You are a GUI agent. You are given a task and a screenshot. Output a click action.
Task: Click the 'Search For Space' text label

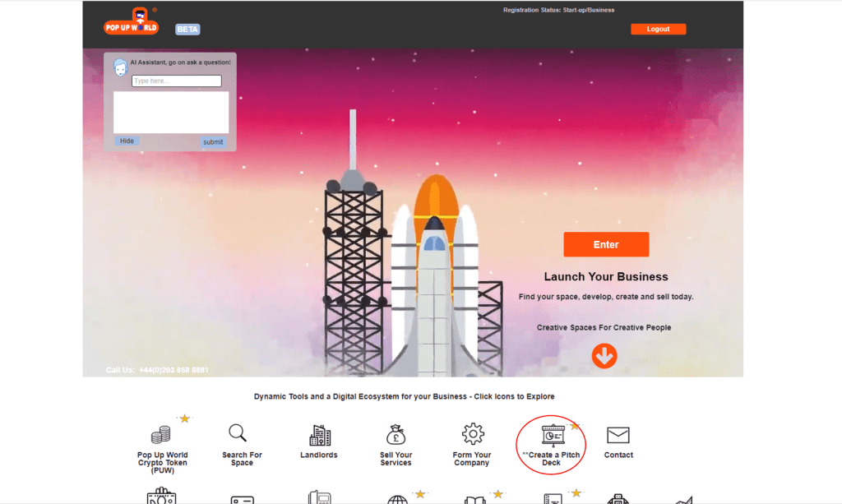[x=242, y=459]
